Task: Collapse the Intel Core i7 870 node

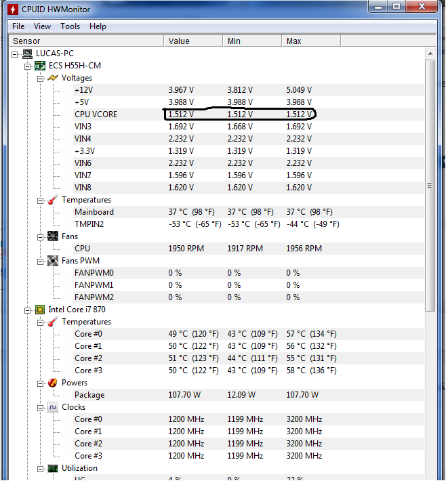Action: [27, 310]
